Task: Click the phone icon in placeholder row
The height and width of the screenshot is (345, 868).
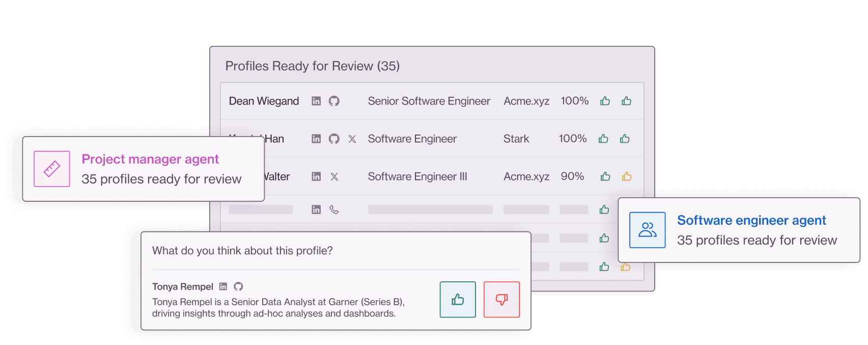Action: [334, 209]
